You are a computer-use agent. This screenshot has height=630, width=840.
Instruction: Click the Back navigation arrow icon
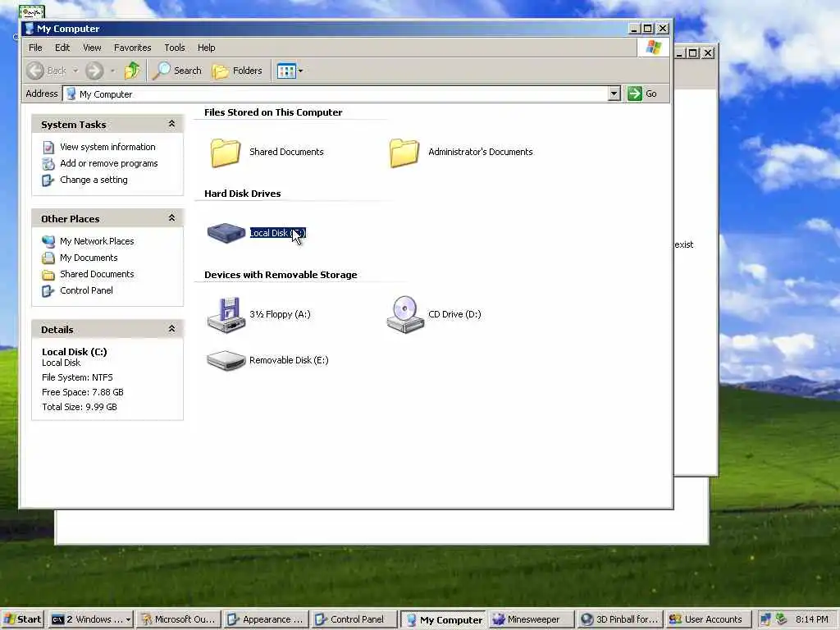pos(35,71)
